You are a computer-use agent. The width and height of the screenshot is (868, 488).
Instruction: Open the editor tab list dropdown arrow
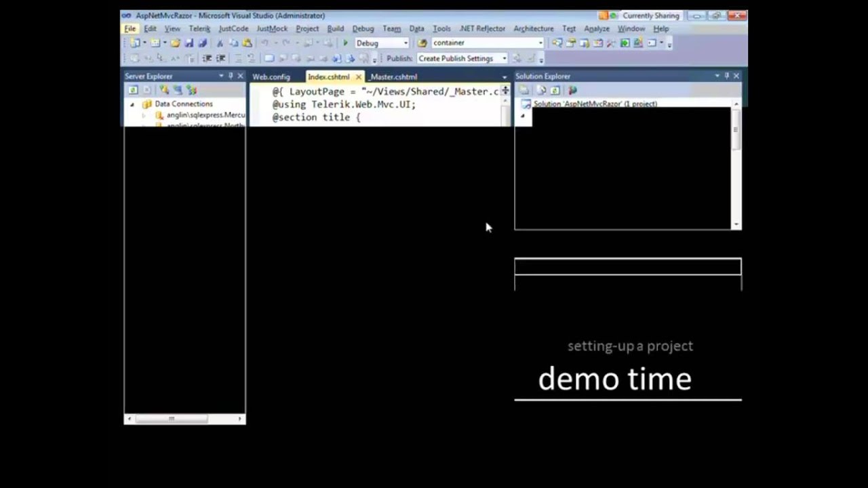tap(504, 77)
